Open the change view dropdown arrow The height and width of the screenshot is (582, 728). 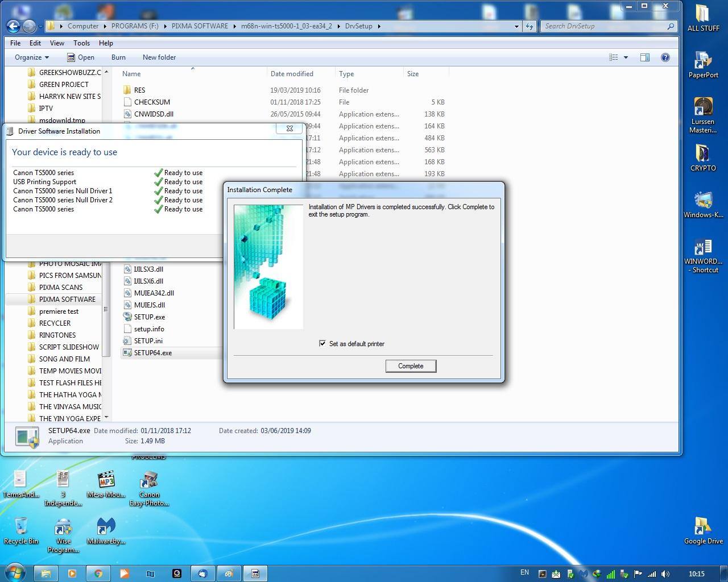click(626, 57)
